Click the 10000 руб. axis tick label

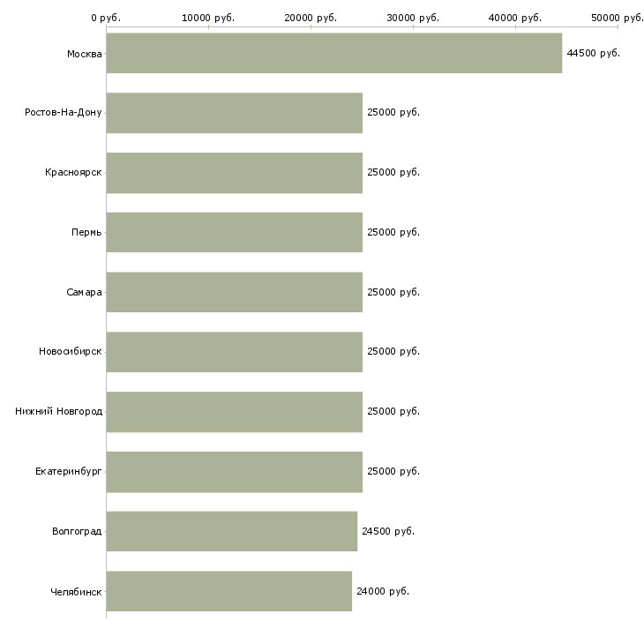[208, 17]
